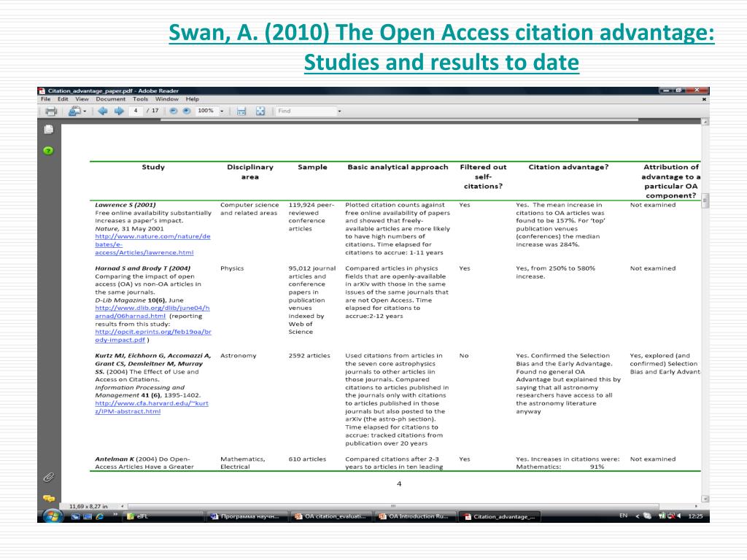Click the Citation advantage? column header
The width and height of the screenshot is (747, 560).
pyautogui.click(x=568, y=167)
